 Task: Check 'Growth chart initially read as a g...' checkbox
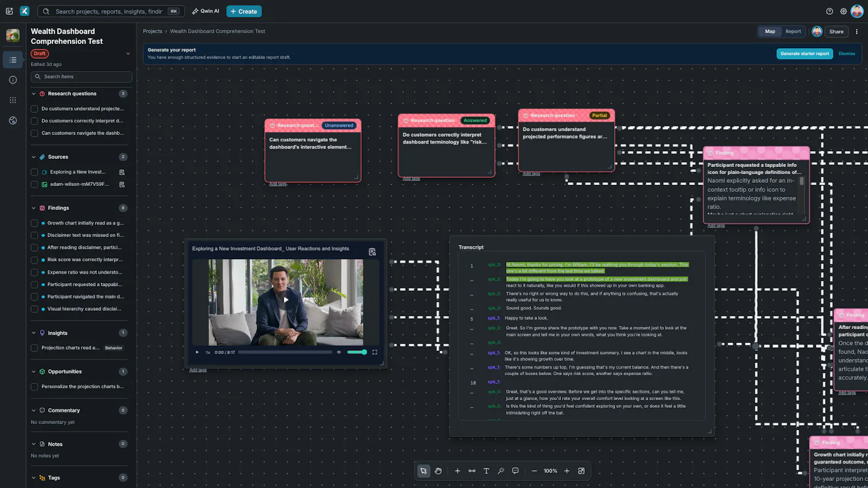(35, 223)
